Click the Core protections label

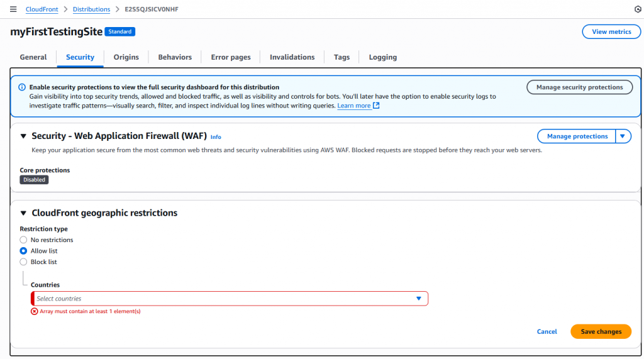45,170
